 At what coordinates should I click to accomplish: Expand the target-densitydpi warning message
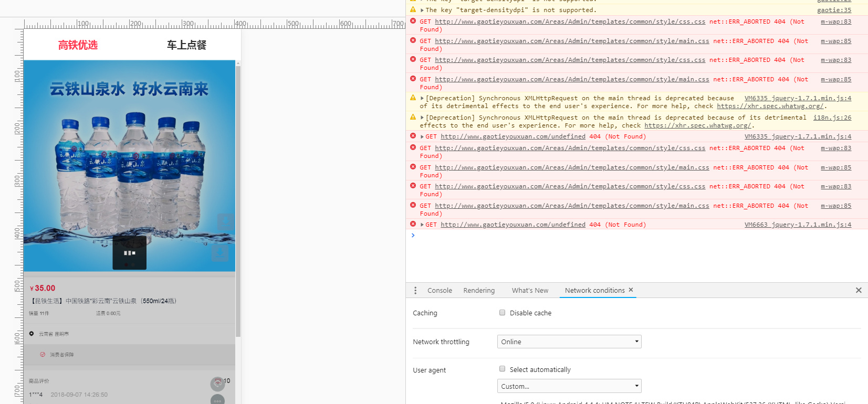pos(422,10)
